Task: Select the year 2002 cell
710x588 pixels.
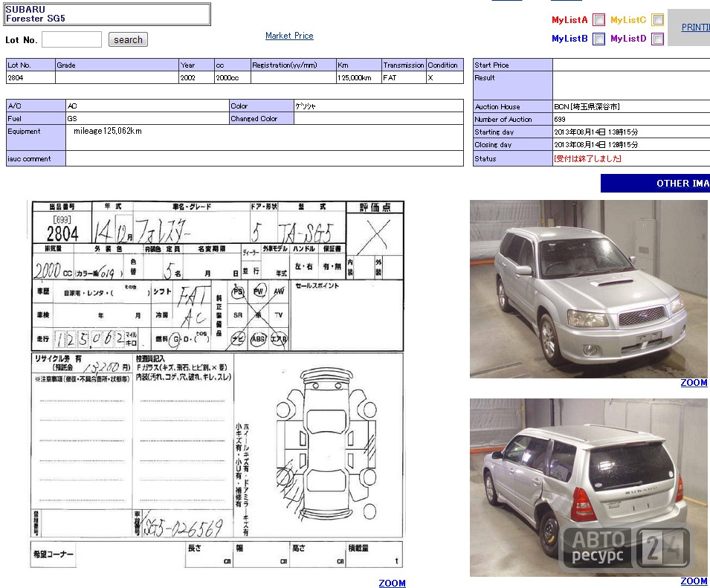Action: (x=196, y=77)
